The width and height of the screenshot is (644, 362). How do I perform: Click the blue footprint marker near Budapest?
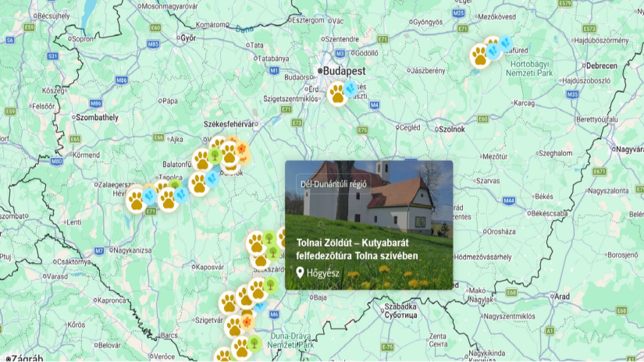(x=350, y=89)
